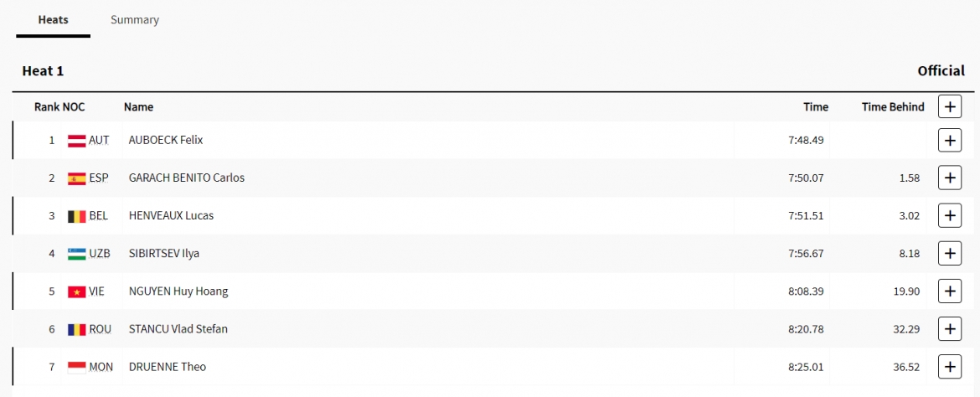Open athlete HENVEAUX Lucas name link

171,216
